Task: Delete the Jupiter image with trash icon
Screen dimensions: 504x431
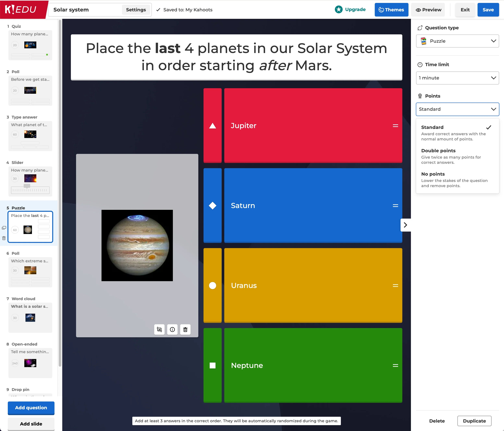Action: 185,329
